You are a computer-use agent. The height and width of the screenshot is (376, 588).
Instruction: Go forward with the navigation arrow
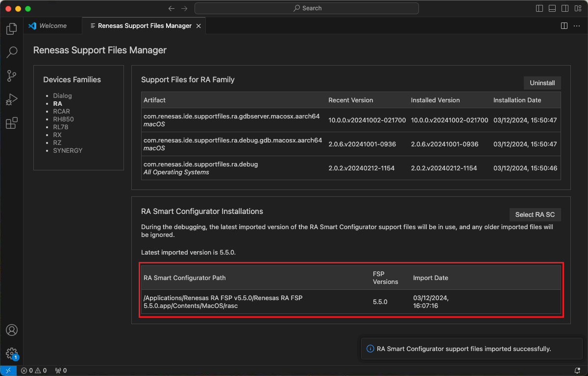coord(184,8)
